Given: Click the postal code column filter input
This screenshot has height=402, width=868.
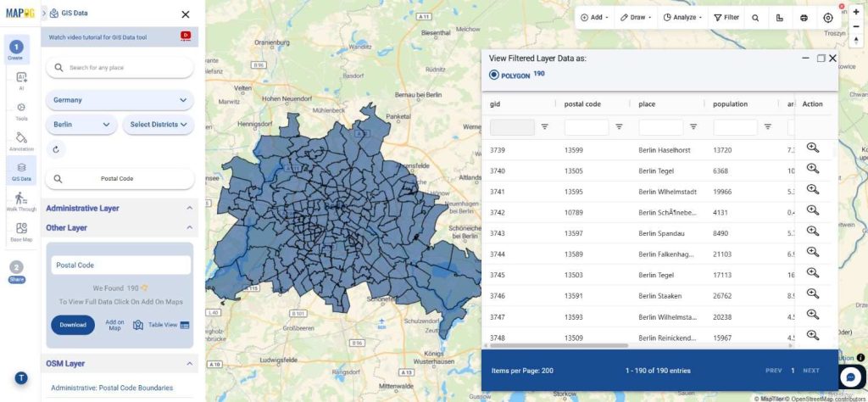Looking at the screenshot, I should point(587,127).
